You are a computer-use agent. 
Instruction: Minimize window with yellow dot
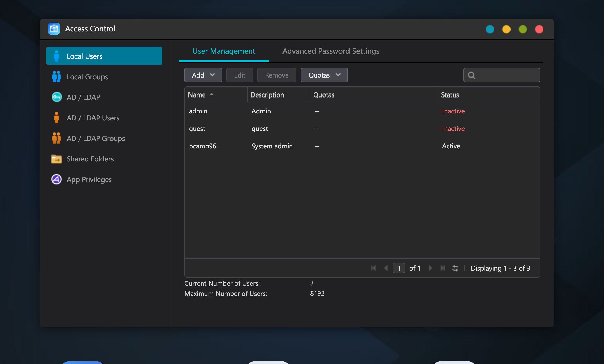tap(506, 29)
